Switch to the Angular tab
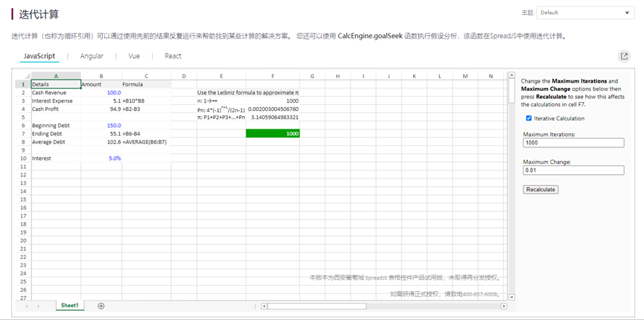The image size is (644, 320). click(92, 56)
